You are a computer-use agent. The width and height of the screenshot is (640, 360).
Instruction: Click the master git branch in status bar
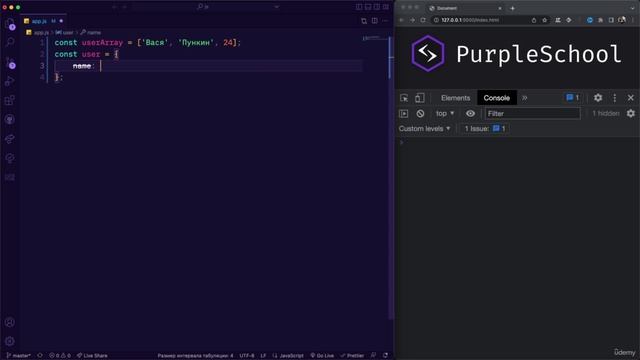[x=18, y=356]
